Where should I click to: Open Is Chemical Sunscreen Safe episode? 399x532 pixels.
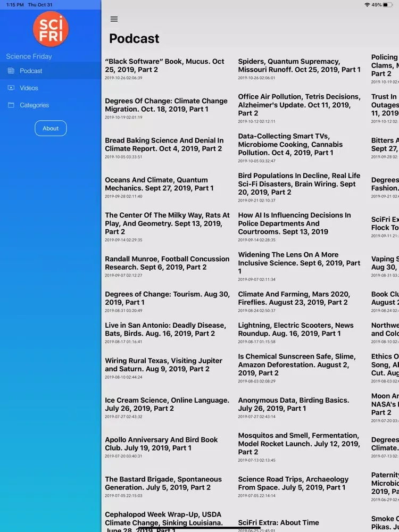(297, 365)
